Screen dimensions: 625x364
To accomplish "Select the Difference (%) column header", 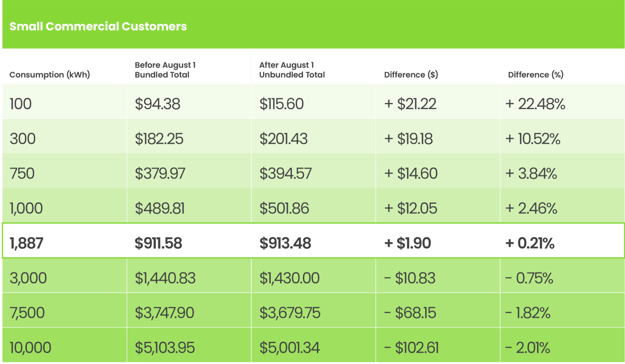I will point(536,75).
